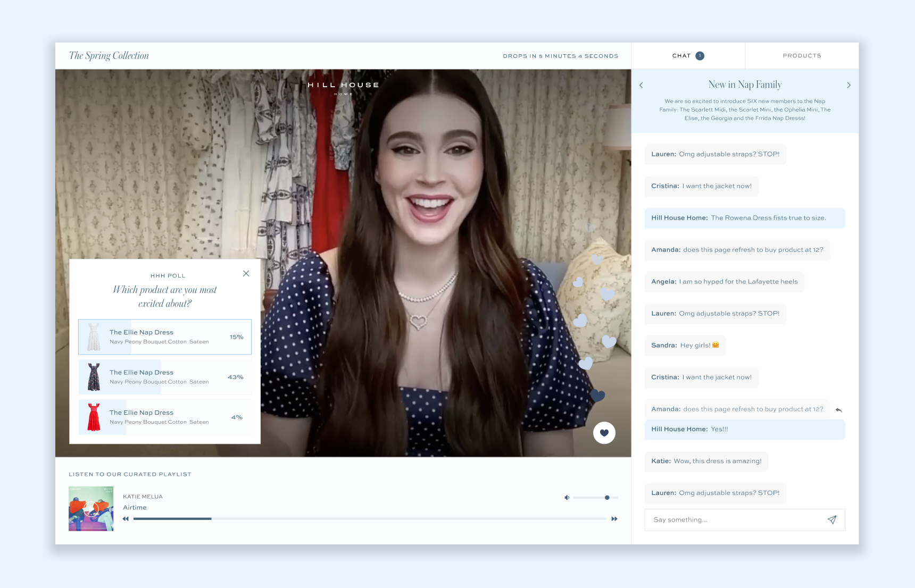Click the chat notification badge
Viewport: 915px width, 588px height.
point(700,56)
